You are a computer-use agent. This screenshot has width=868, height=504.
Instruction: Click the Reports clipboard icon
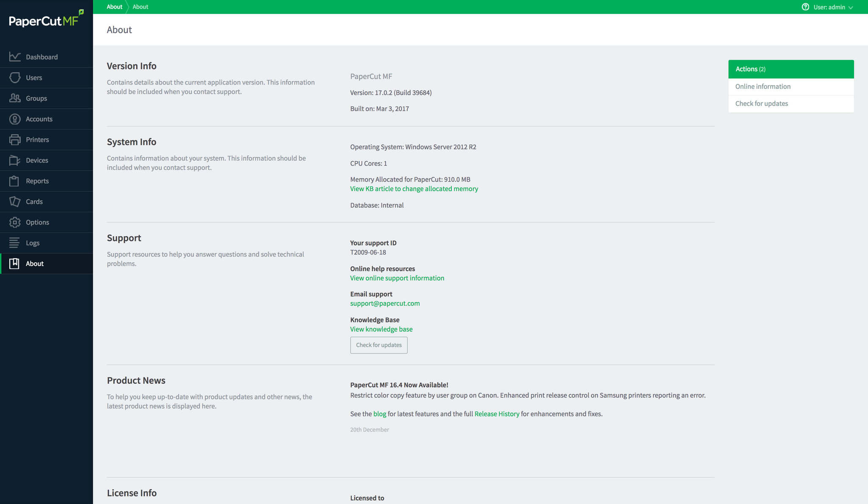15,181
